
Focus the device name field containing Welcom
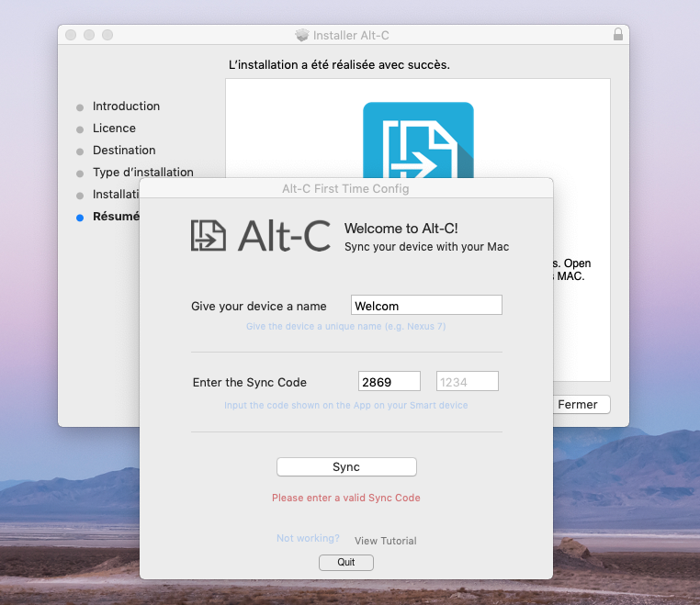(426, 306)
